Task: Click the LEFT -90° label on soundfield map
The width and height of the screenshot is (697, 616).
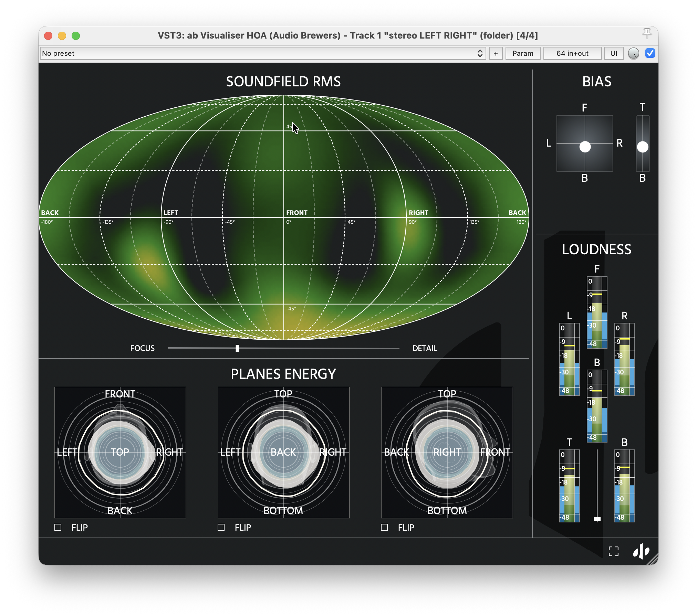Action: coord(170,217)
